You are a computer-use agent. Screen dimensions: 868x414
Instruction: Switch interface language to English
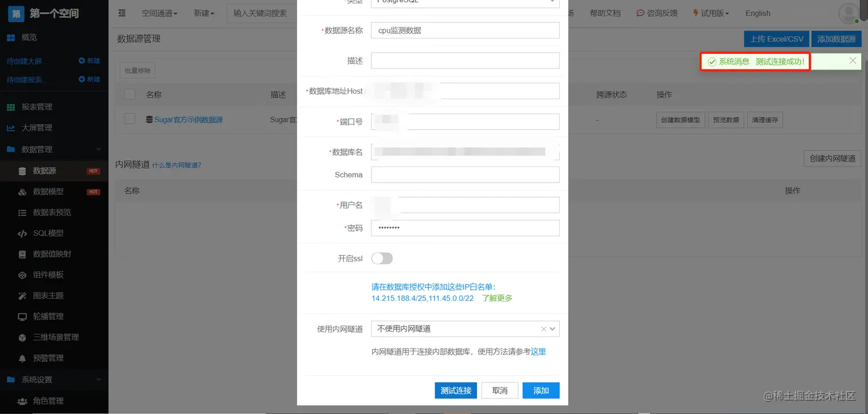pos(757,13)
